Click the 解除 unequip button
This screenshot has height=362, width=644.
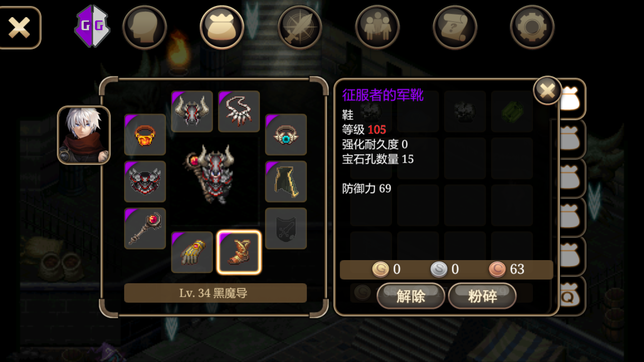pyautogui.click(x=411, y=296)
